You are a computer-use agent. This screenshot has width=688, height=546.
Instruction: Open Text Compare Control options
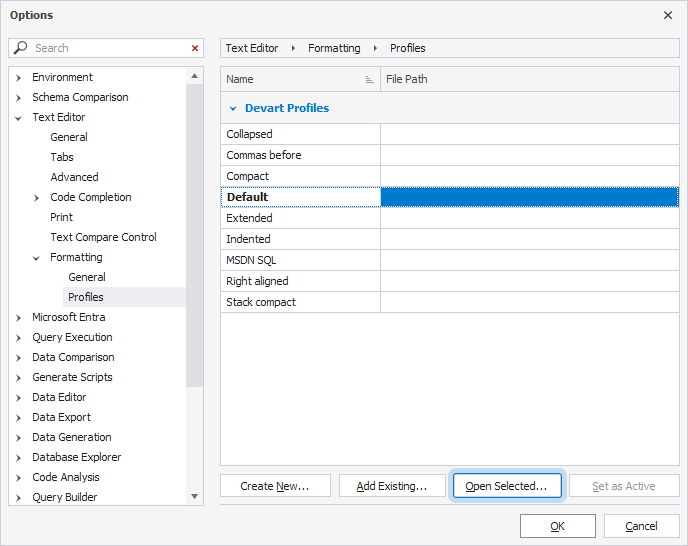(x=103, y=237)
